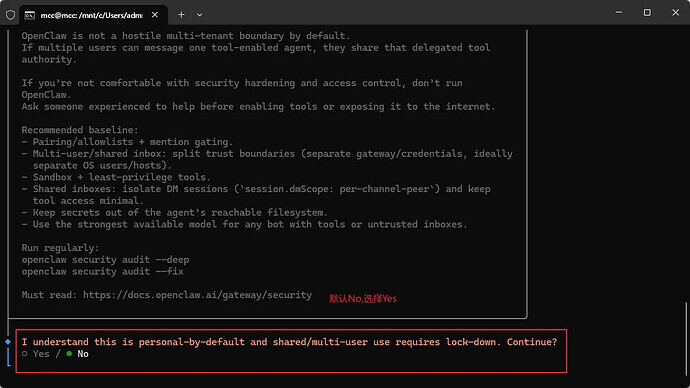The image size is (690, 388).
Task: Select the No radio option
Action: (x=77, y=354)
